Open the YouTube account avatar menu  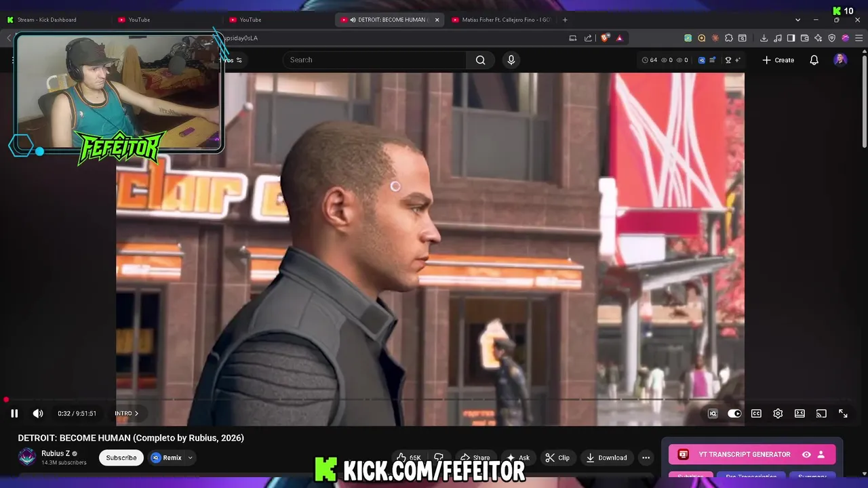click(x=840, y=60)
